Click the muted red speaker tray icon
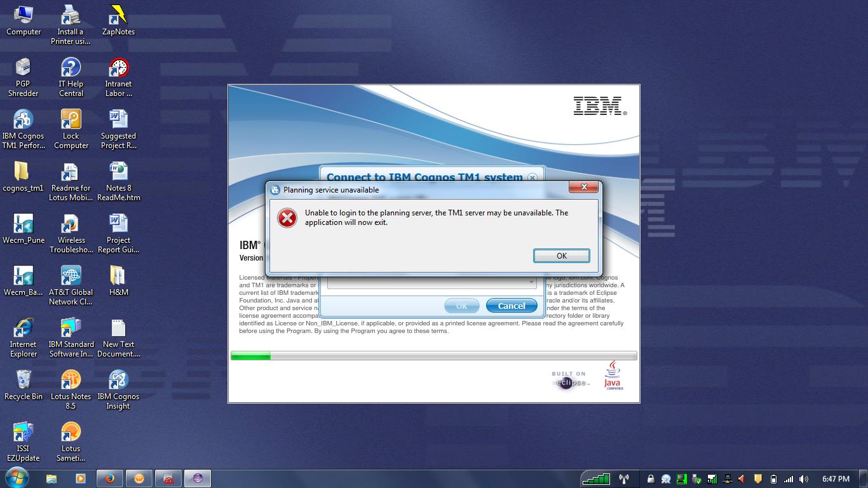Viewport: 868px width, 488px height. [742, 479]
